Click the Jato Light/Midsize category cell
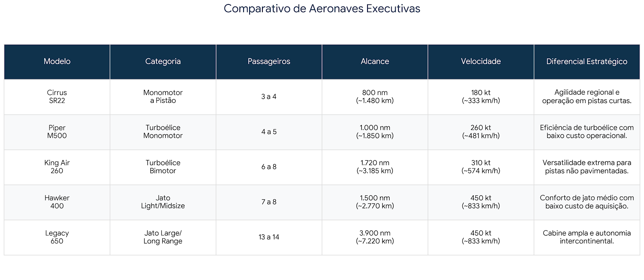 pos(163,202)
